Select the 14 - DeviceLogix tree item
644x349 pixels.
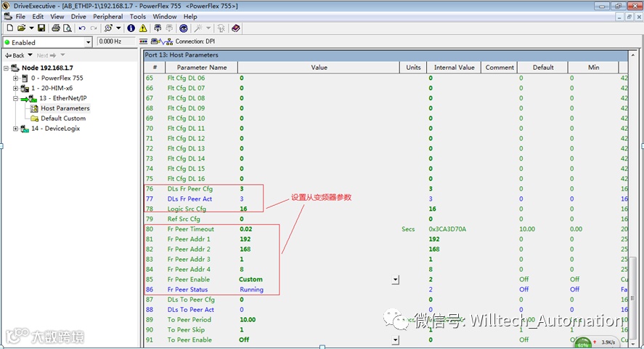pyautogui.click(x=55, y=129)
